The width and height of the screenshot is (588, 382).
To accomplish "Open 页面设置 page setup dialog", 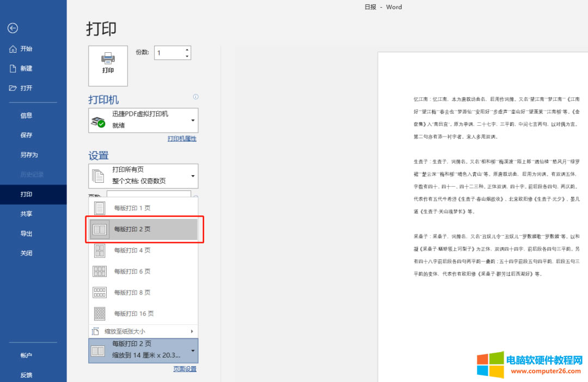I will tap(185, 368).
